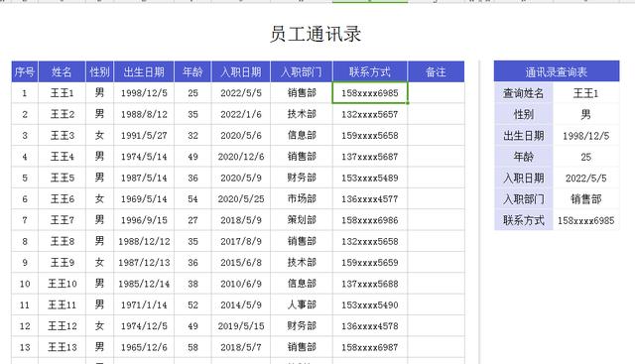Select birth date cell 1996/9/15
635x364 pixels.
pyautogui.click(x=144, y=220)
